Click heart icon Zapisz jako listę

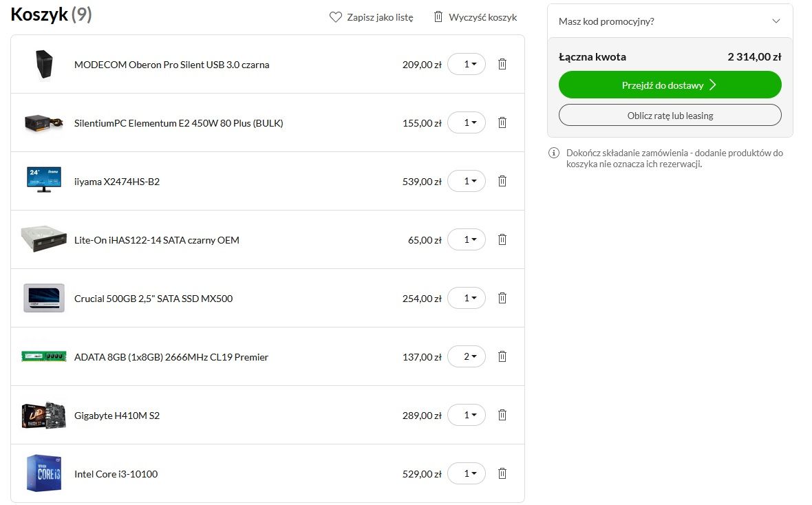click(x=336, y=17)
